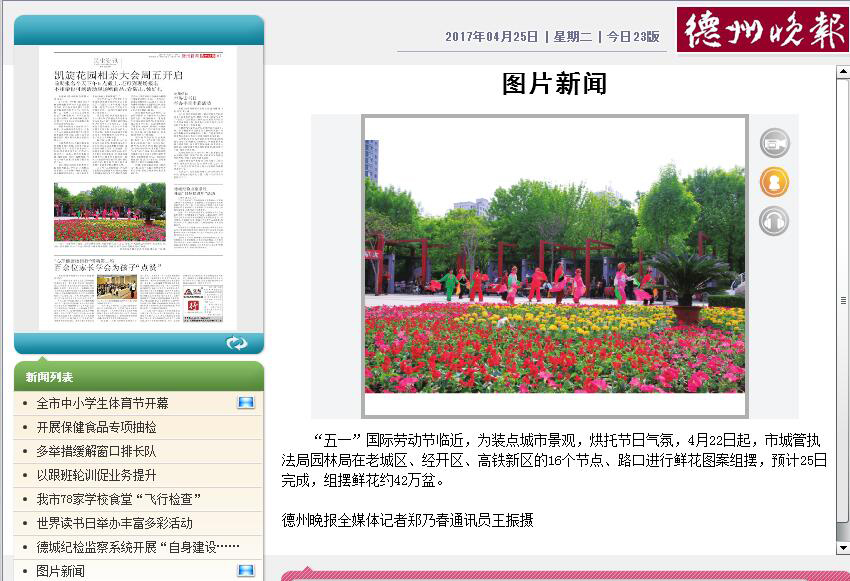Open article 我市78家学校食堂"飞行检查"

click(x=120, y=499)
